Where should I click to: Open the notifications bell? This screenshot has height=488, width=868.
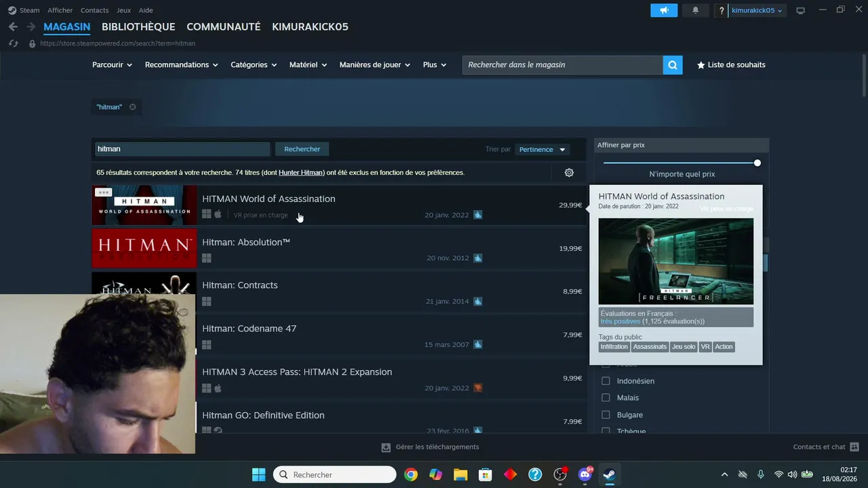[695, 10]
